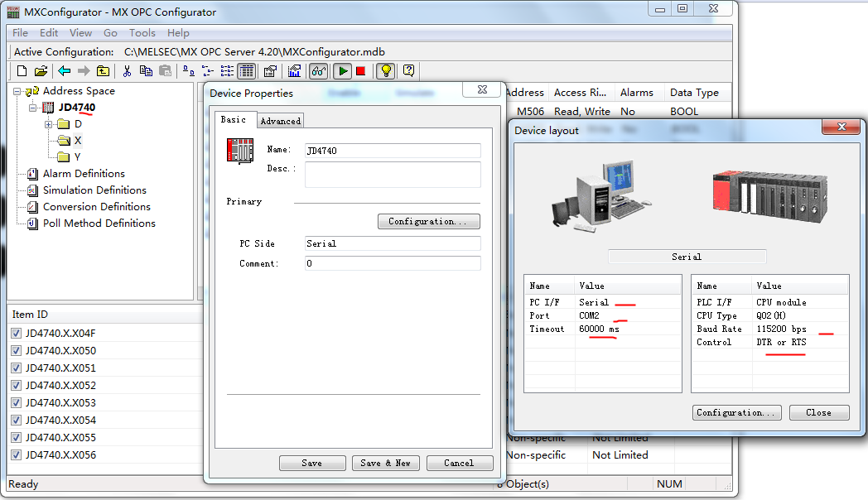Toggle checkbox for JD4740.X.X052
Image resolution: width=868 pixels, height=500 pixels.
pos(17,386)
